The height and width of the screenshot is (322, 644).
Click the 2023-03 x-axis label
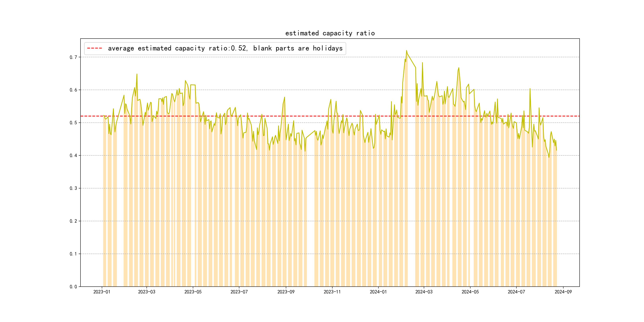tap(146, 292)
